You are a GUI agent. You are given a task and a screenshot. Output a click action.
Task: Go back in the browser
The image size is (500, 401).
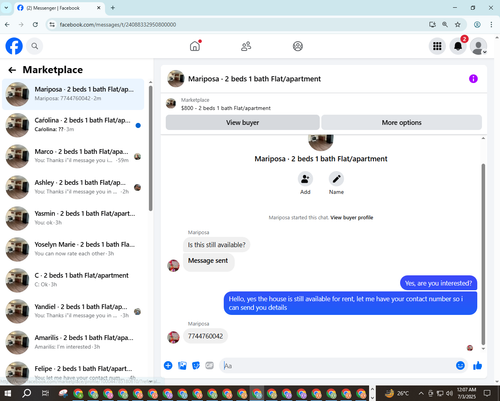coord(7,24)
